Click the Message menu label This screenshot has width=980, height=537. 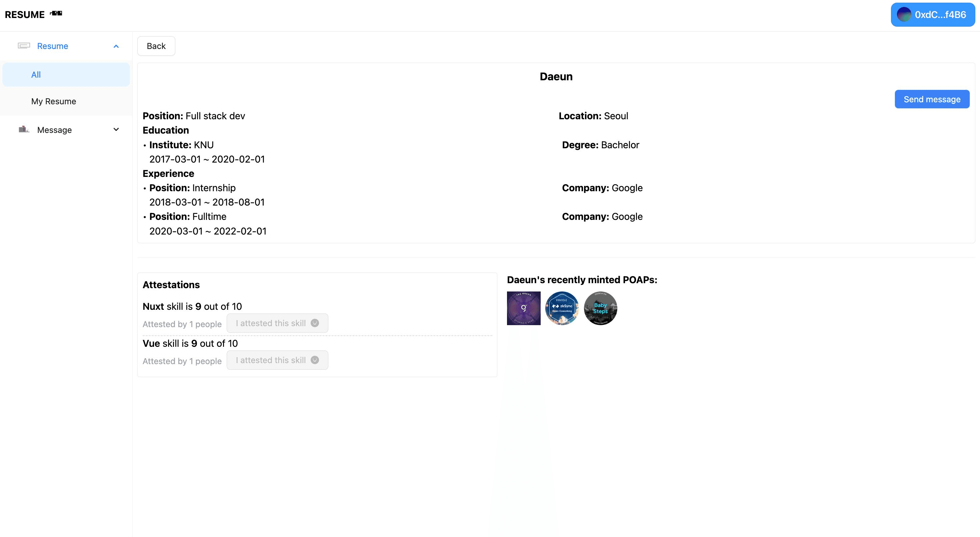pyautogui.click(x=54, y=130)
